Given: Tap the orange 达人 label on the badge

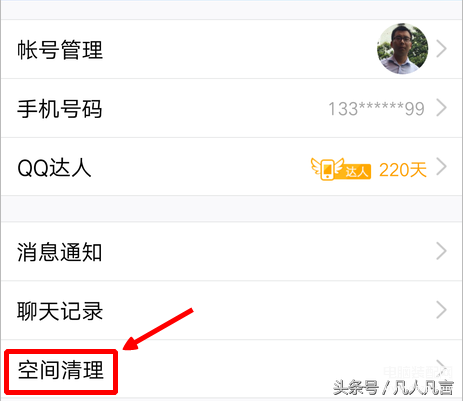Looking at the screenshot, I should pos(357,172).
